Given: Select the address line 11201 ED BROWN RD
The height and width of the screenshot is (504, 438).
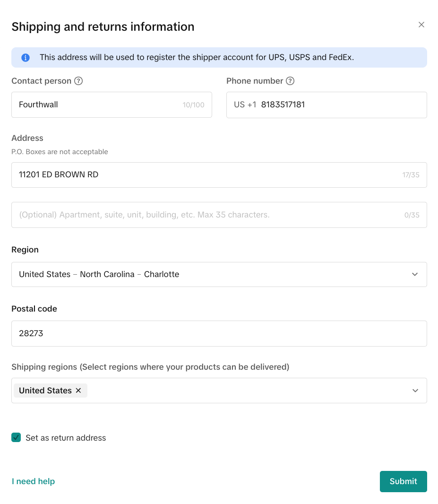Looking at the screenshot, I should [x=219, y=175].
